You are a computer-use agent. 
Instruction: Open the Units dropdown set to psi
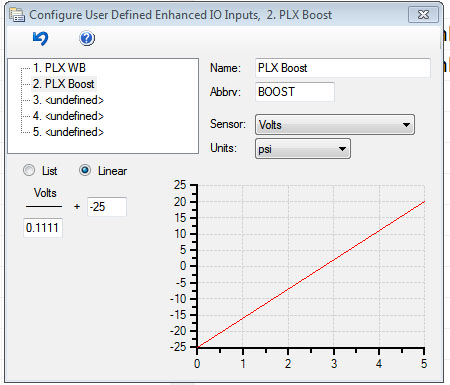coord(303,149)
